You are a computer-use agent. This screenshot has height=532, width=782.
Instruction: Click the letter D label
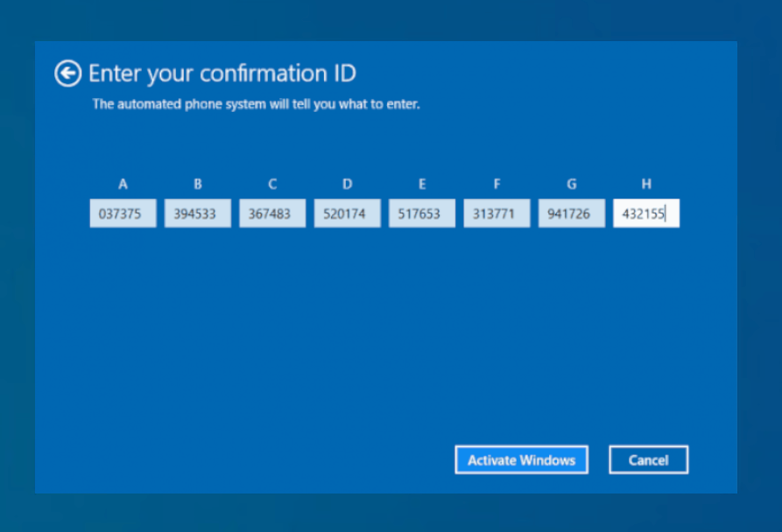348,185
